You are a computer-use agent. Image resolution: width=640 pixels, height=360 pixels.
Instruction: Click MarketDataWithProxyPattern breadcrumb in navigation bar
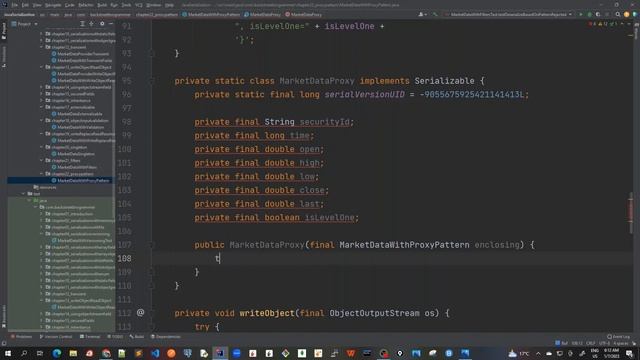tap(211, 14)
